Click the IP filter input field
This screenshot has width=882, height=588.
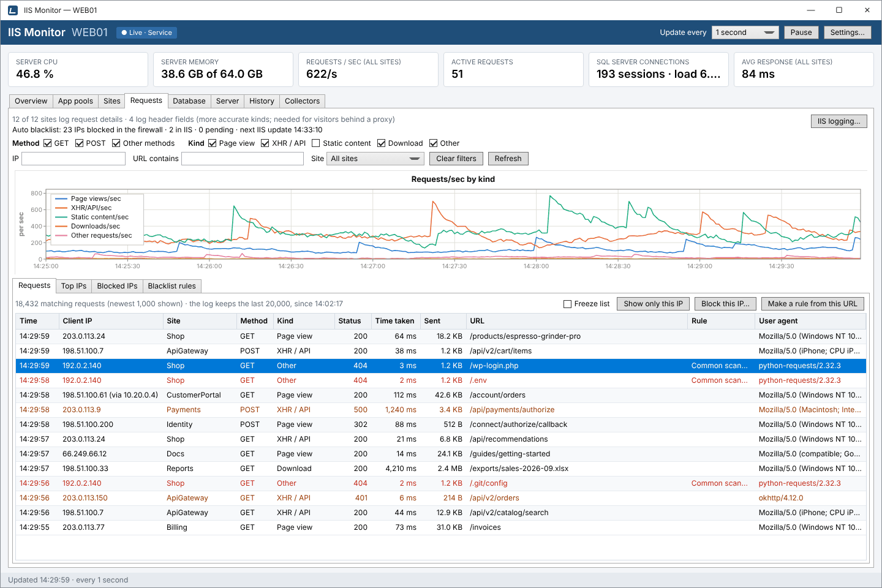[73, 159]
